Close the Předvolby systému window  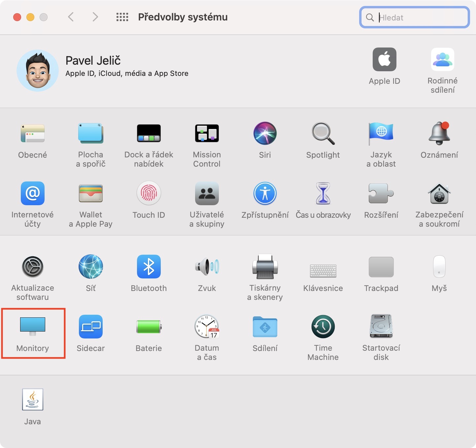click(x=17, y=17)
